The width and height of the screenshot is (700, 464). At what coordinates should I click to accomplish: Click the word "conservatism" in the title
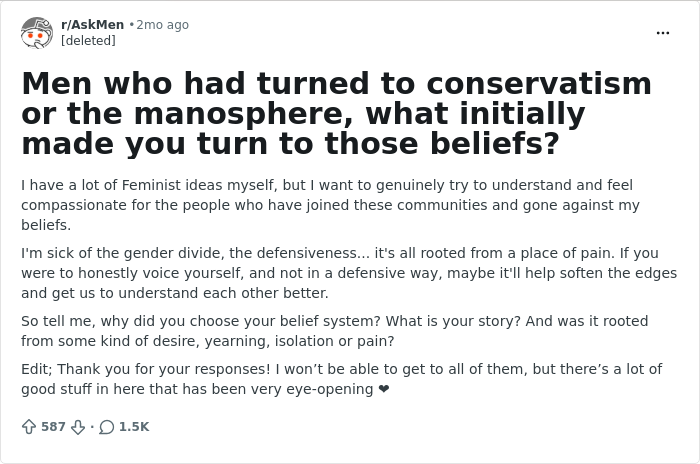click(539, 84)
